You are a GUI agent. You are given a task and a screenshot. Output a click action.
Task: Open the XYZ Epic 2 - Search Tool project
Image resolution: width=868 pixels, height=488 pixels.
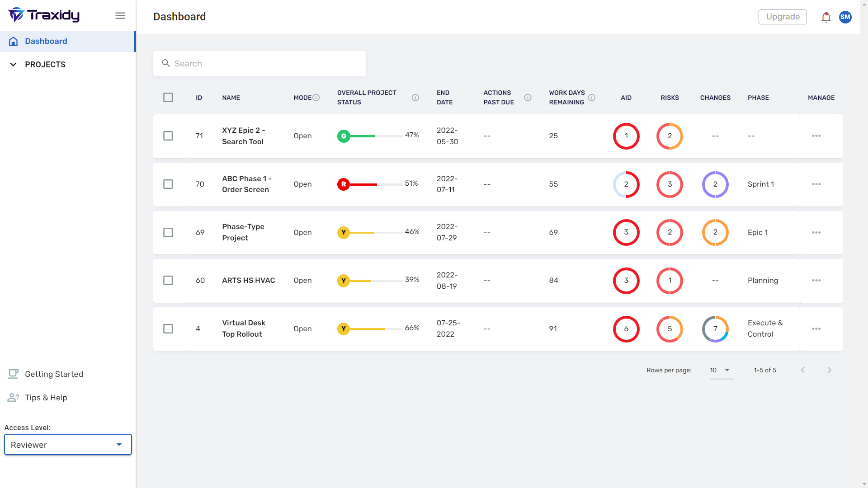coord(244,136)
